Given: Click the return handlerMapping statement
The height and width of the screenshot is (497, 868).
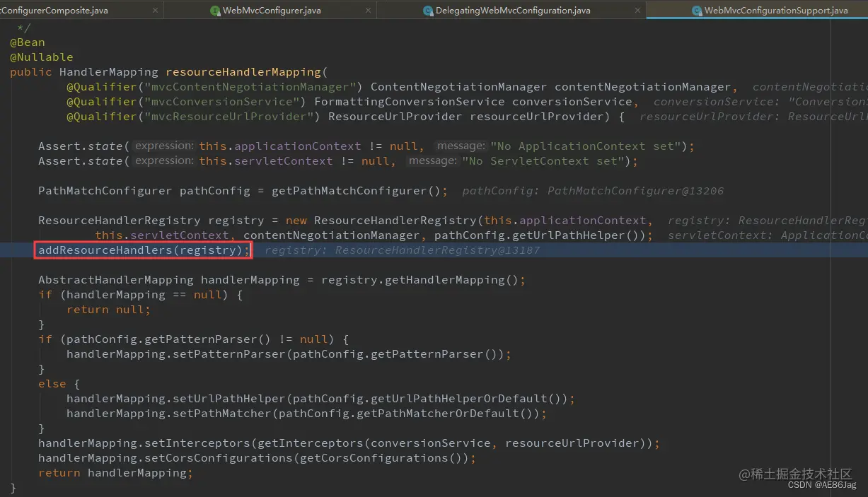Looking at the screenshot, I should [116, 473].
